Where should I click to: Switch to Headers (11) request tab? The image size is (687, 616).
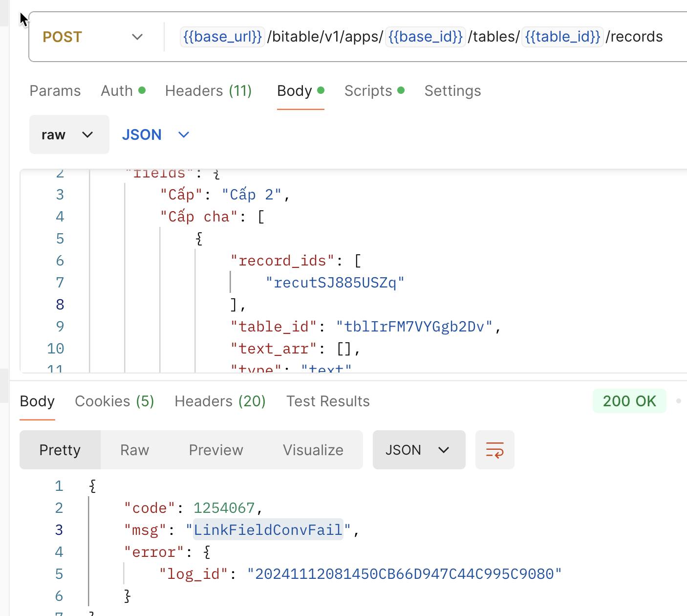[x=209, y=91]
